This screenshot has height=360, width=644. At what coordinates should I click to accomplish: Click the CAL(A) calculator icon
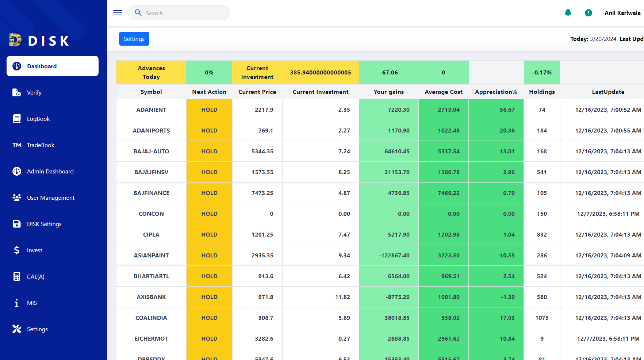[x=17, y=277]
